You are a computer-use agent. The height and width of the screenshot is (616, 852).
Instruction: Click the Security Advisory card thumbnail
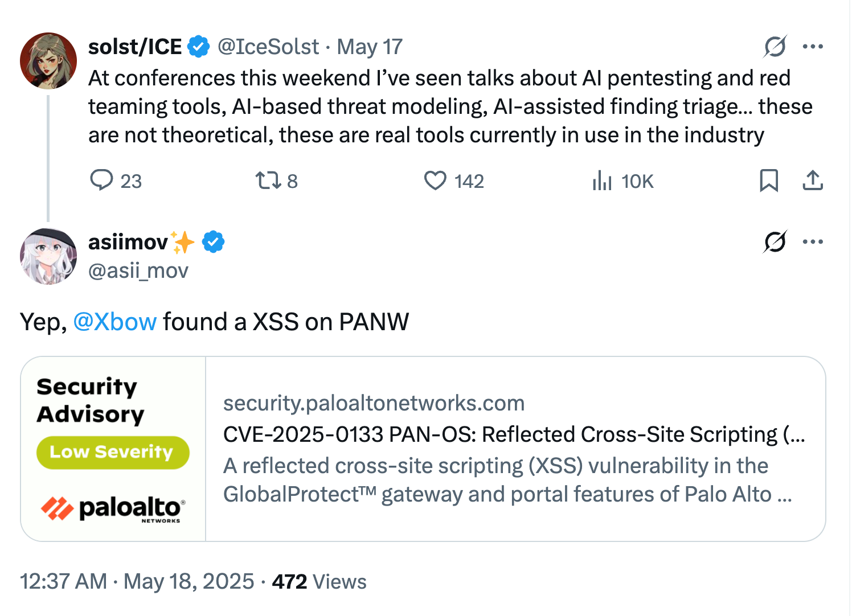click(x=113, y=449)
